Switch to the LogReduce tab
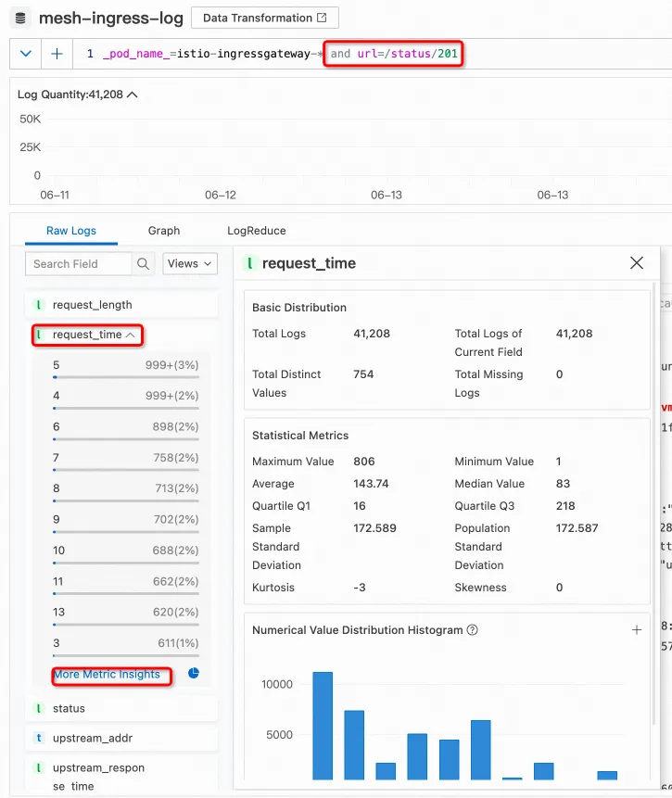Image resolution: width=672 pixels, height=798 pixels. [x=257, y=231]
